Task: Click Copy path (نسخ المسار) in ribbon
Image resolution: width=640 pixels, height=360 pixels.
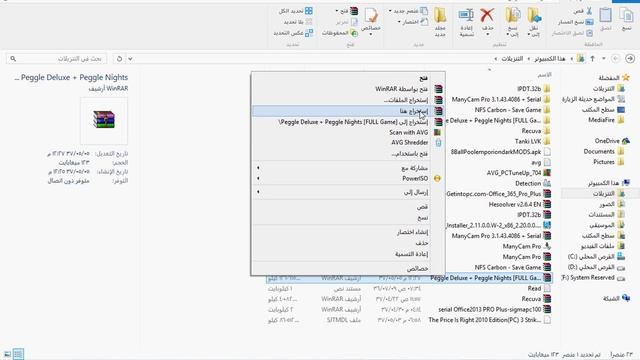Action: coord(576,22)
